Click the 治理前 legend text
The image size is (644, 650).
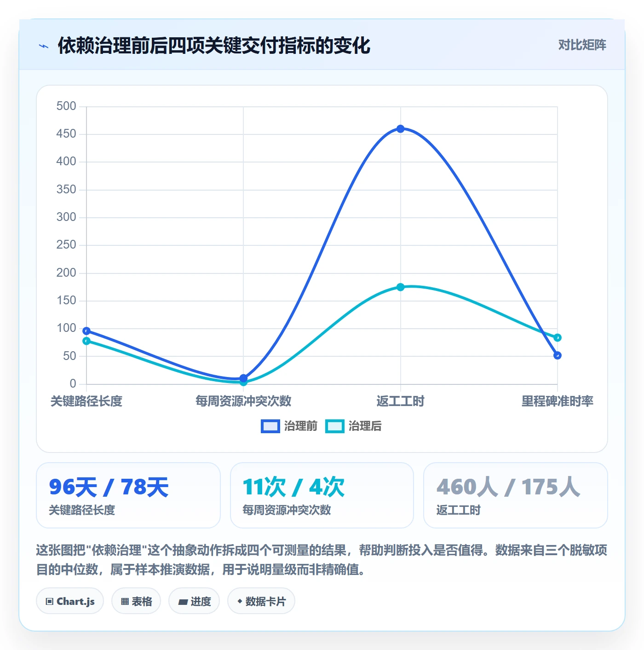point(301,426)
